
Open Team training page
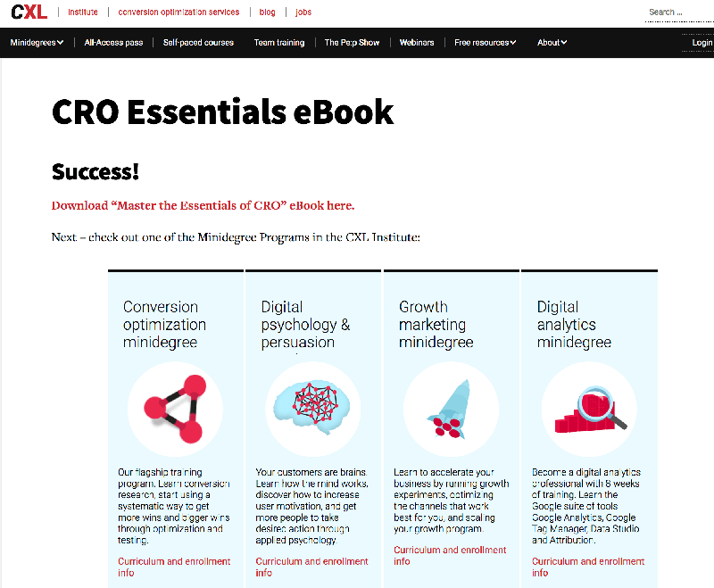[x=278, y=43]
